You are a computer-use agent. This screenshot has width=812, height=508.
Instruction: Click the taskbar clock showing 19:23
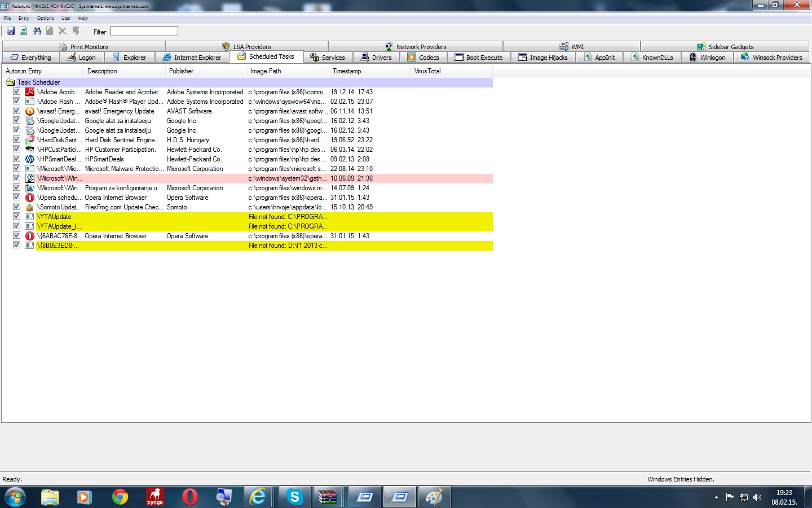(x=784, y=497)
